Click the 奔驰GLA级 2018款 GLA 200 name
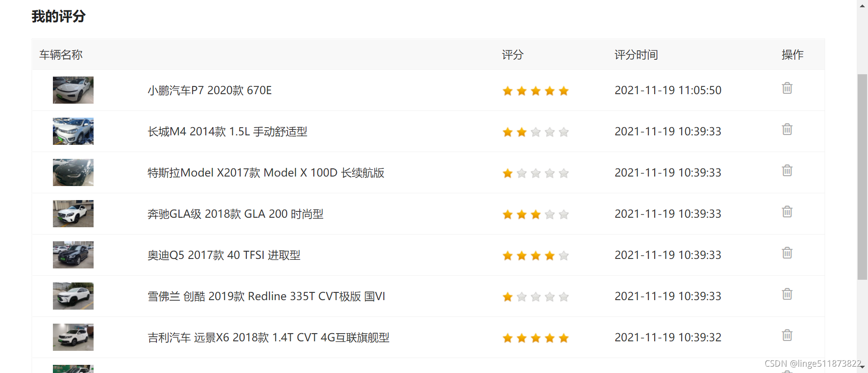Image resolution: width=868 pixels, height=373 pixels. (x=236, y=214)
